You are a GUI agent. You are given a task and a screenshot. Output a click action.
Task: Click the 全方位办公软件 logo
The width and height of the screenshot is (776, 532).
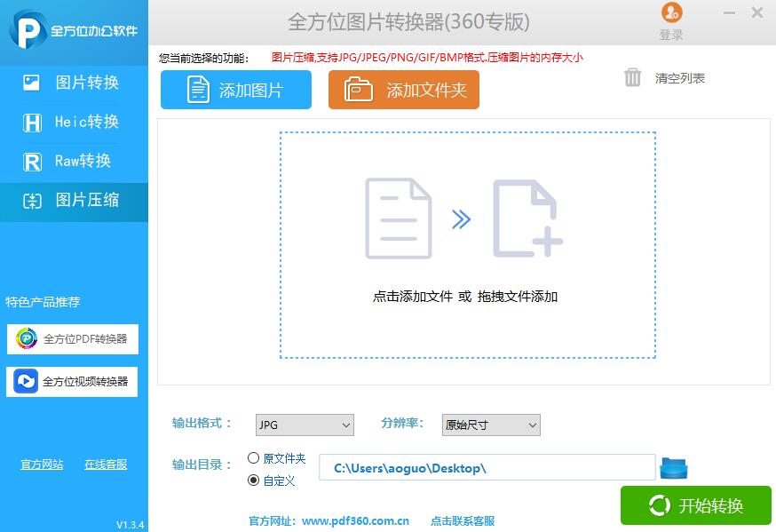click(73, 30)
